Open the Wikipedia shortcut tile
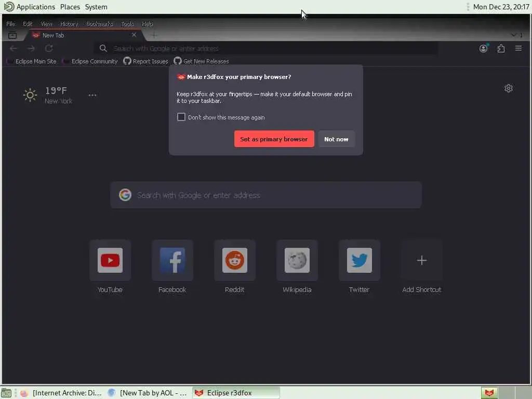Image resolution: width=532 pixels, height=399 pixels. click(297, 260)
